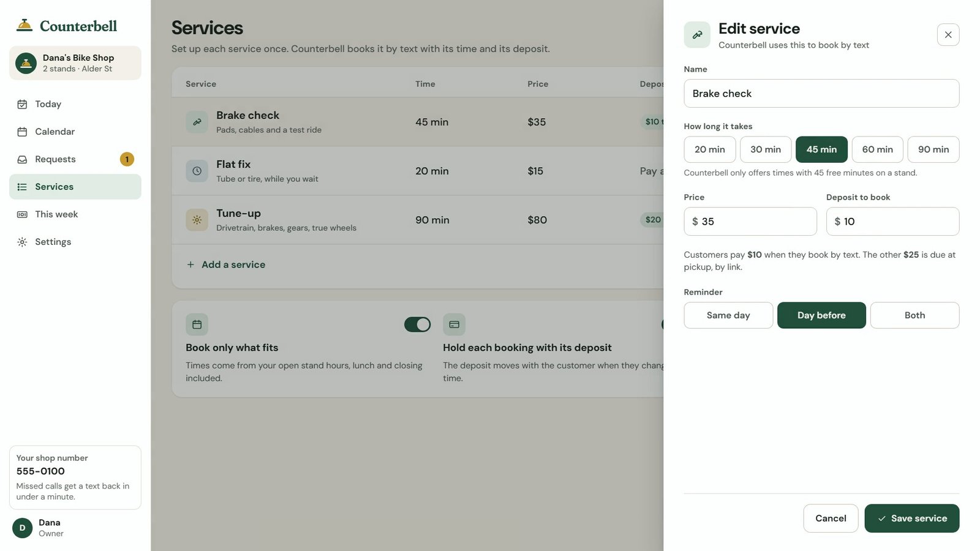
Task: Click the Flat fix 20 min time cell
Action: point(432,171)
